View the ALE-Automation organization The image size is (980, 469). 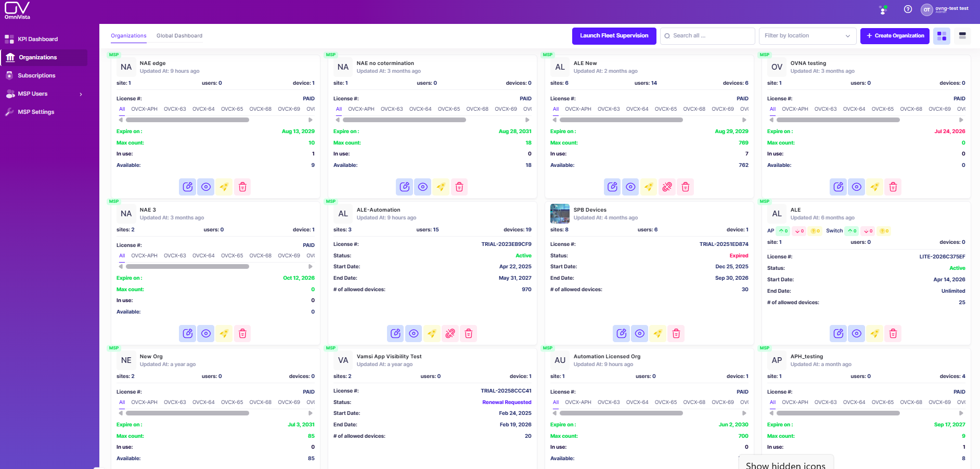point(414,333)
